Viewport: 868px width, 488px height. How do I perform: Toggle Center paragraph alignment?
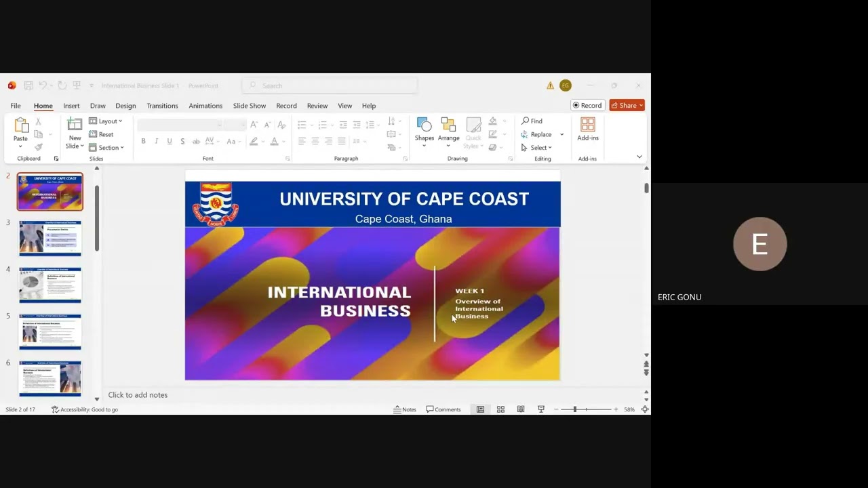pos(315,141)
